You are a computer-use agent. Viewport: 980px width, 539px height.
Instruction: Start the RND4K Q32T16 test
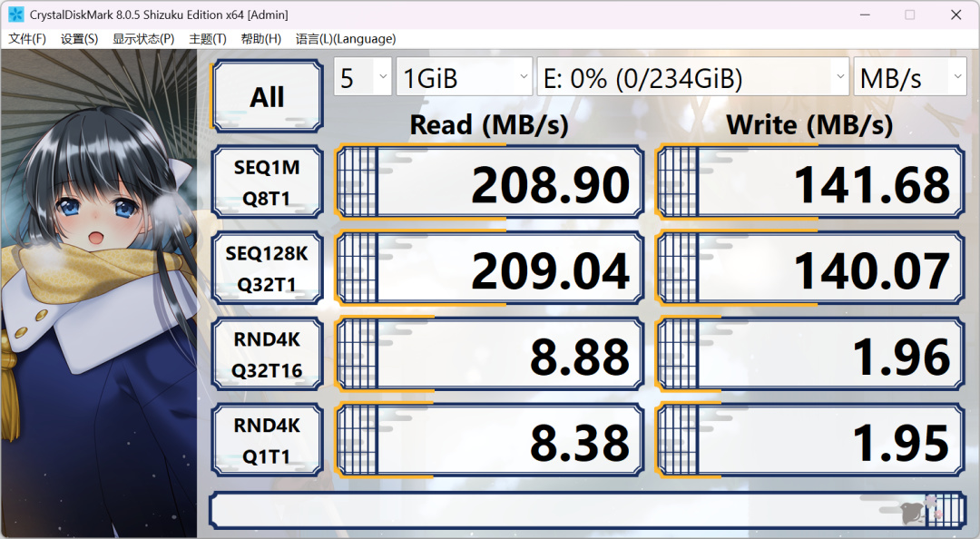[x=267, y=355]
